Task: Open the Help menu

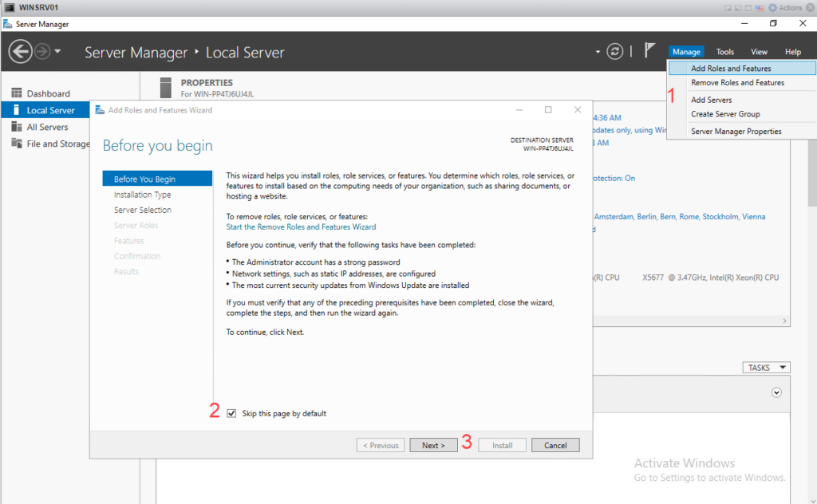Action: coord(792,52)
